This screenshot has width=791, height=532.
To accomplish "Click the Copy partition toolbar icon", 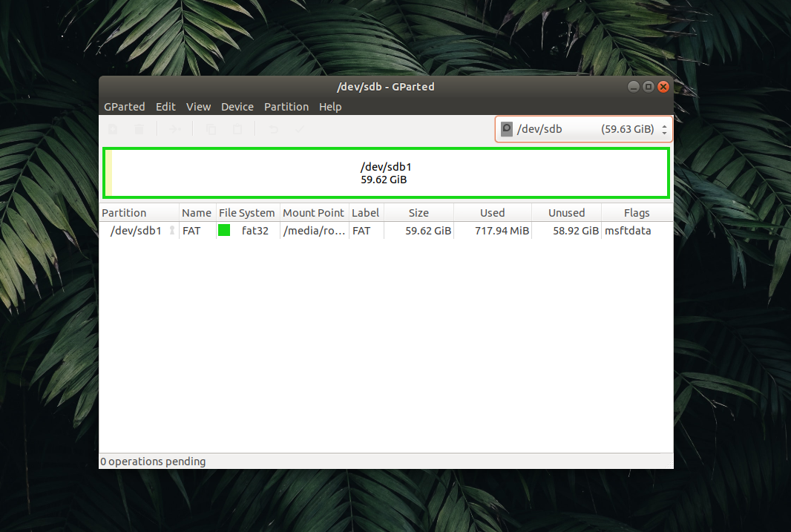I will pyautogui.click(x=211, y=130).
